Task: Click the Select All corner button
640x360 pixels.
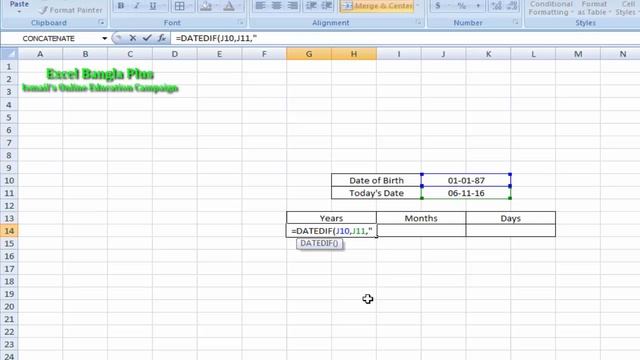Action: (x=9, y=54)
